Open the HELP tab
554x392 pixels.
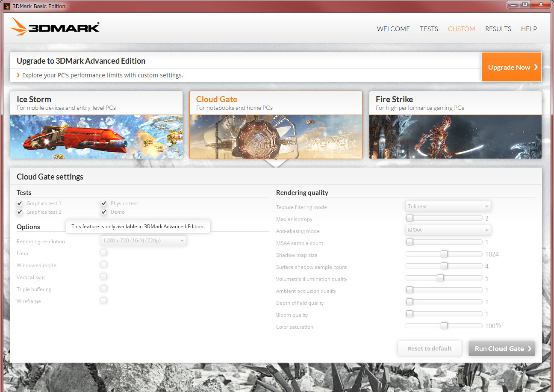(x=529, y=29)
